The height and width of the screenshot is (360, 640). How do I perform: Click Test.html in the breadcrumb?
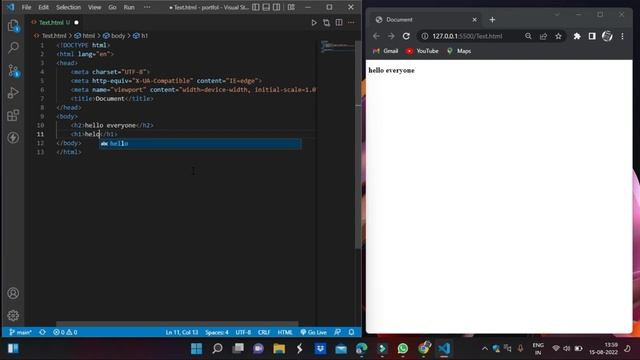(51, 36)
